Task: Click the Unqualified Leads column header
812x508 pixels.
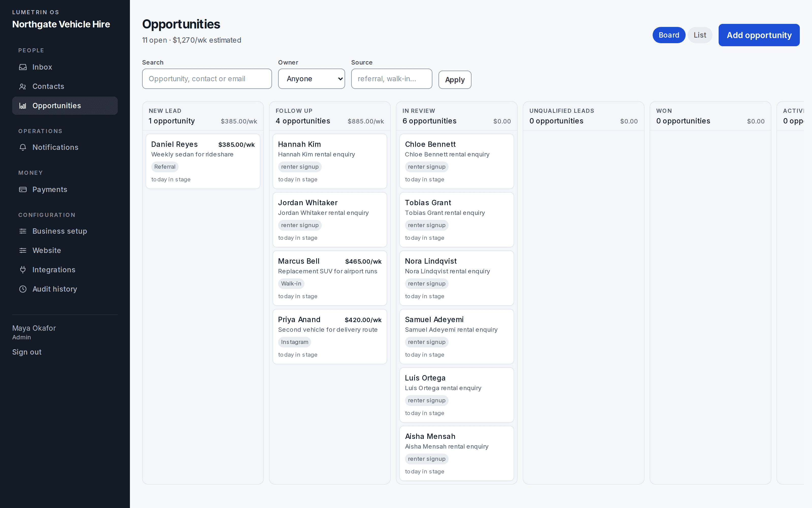Action: [x=584, y=116]
